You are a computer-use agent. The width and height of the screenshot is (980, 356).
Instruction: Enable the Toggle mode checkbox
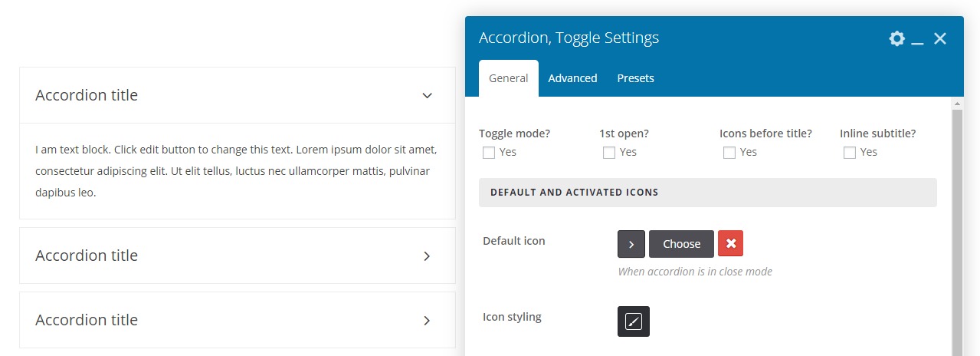pos(489,153)
